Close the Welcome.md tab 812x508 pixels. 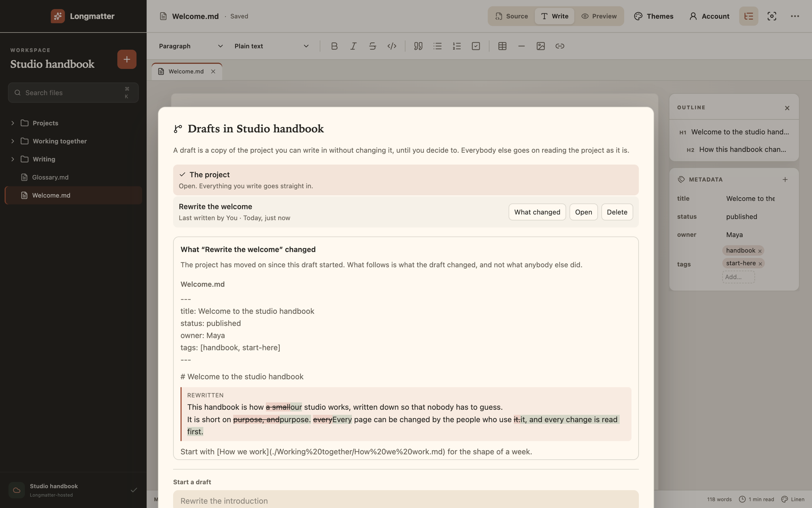[x=213, y=72]
